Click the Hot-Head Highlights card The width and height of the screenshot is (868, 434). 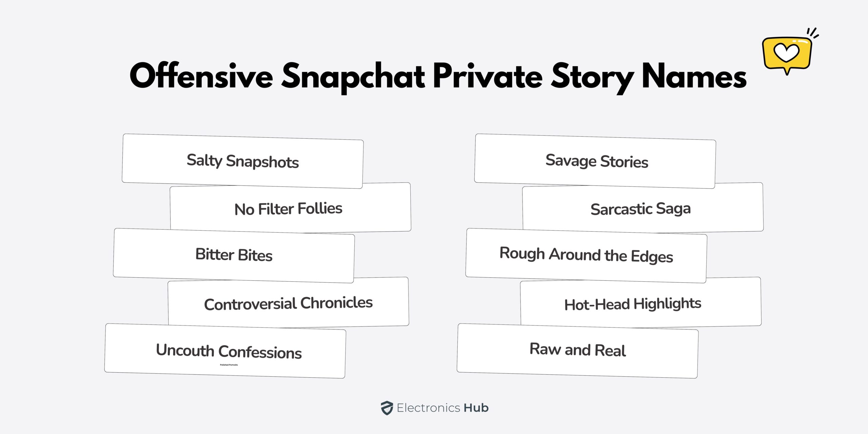pyautogui.click(x=633, y=304)
